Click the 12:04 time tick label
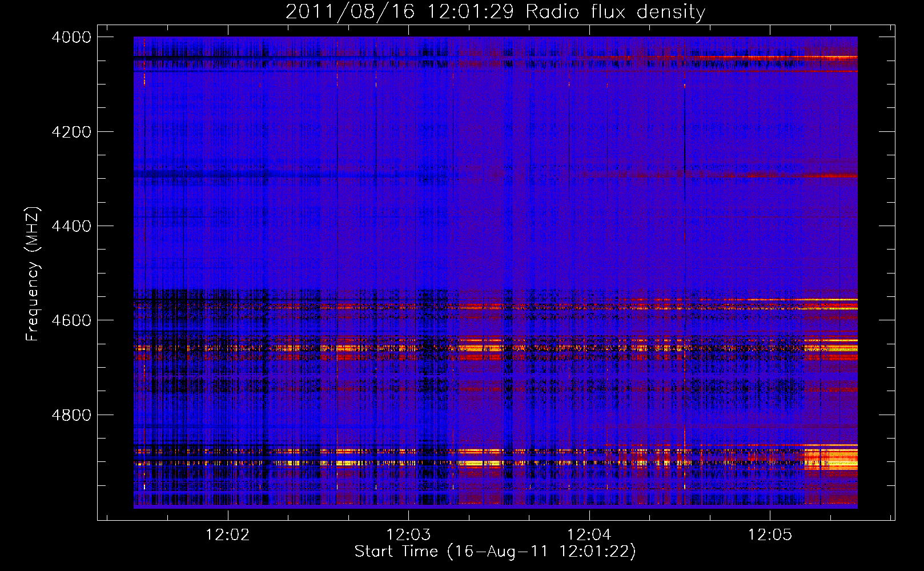 point(589,535)
